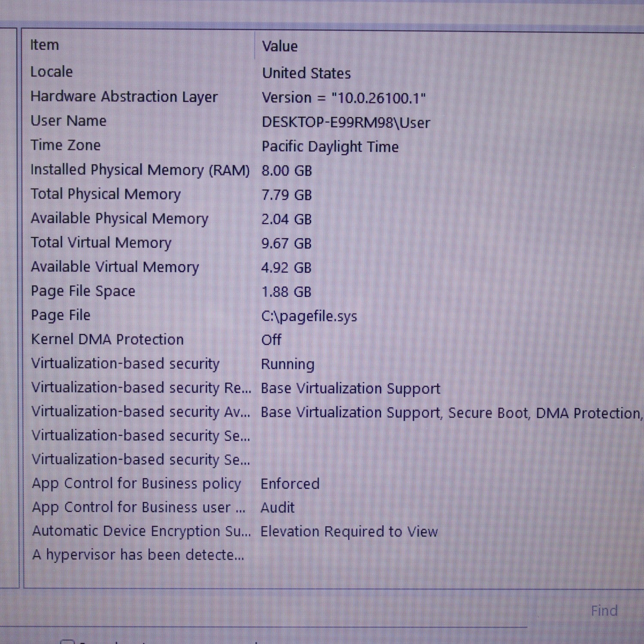Select the Locale row
Screen dimensions: 644x644
point(52,72)
